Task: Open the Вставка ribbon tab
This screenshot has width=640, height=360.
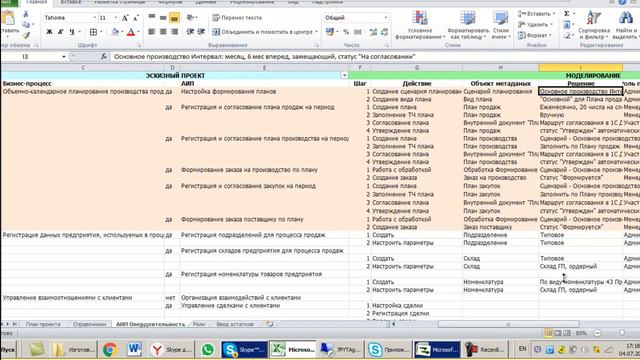Action: [71, 2]
